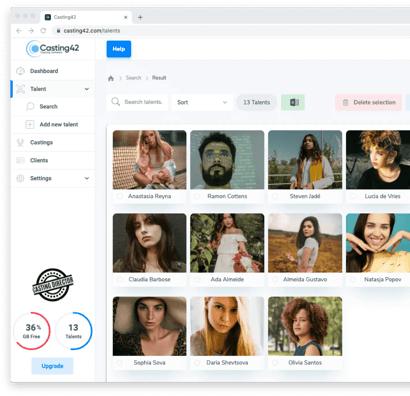This screenshot has height=396, width=410.
Task: Open Almeida Gustavo's photo
Action: pyautogui.click(x=305, y=243)
